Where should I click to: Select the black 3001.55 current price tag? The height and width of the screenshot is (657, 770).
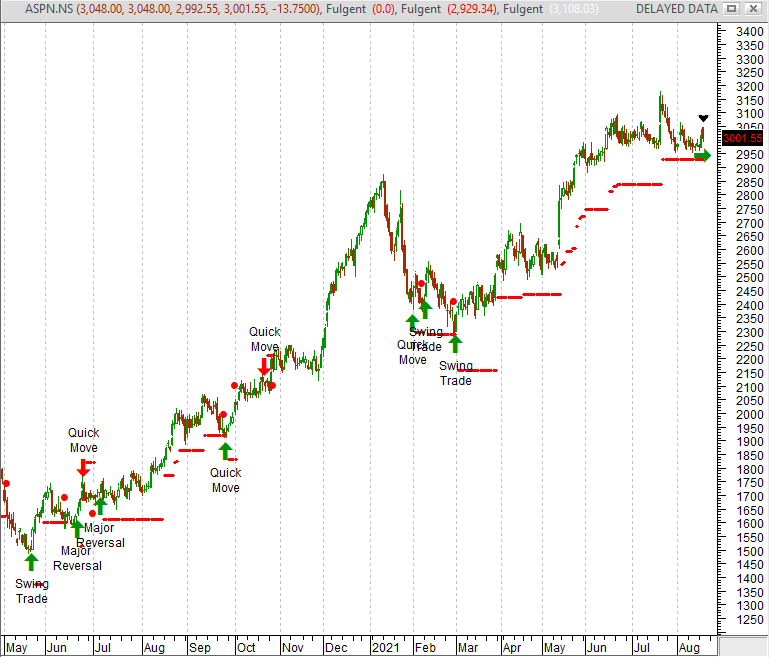tap(742, 138)
